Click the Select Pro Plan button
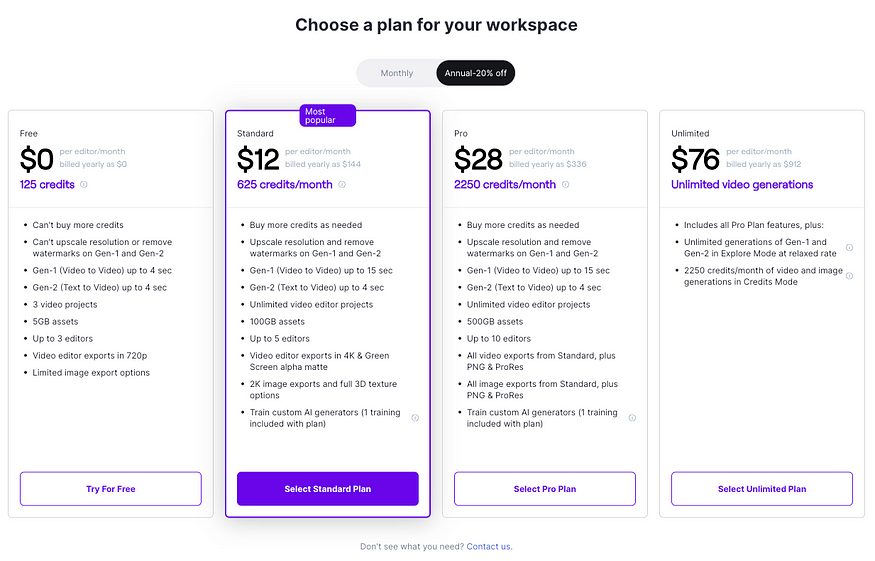Viewport: 875px width, 561px height. (x=545, y=489)
